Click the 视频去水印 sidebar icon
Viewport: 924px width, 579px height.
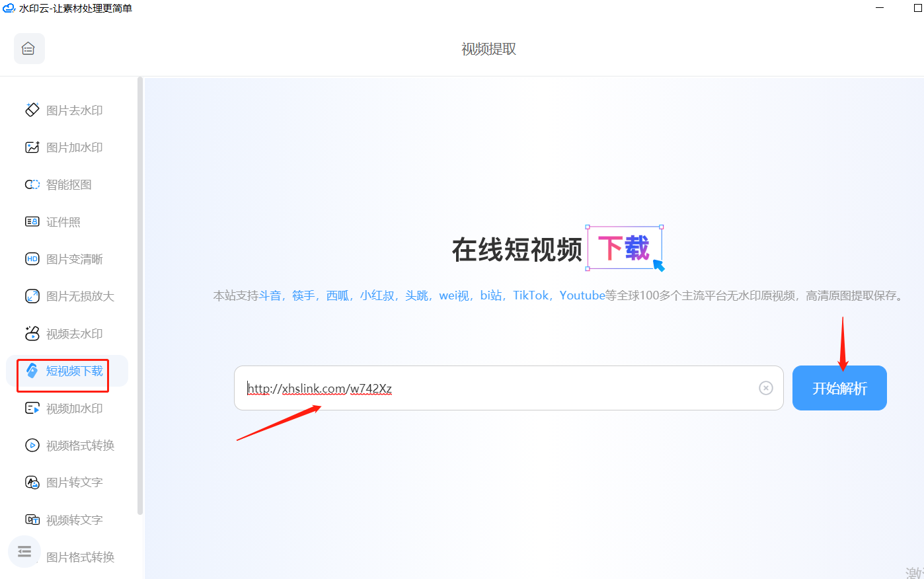coord(32,333)
